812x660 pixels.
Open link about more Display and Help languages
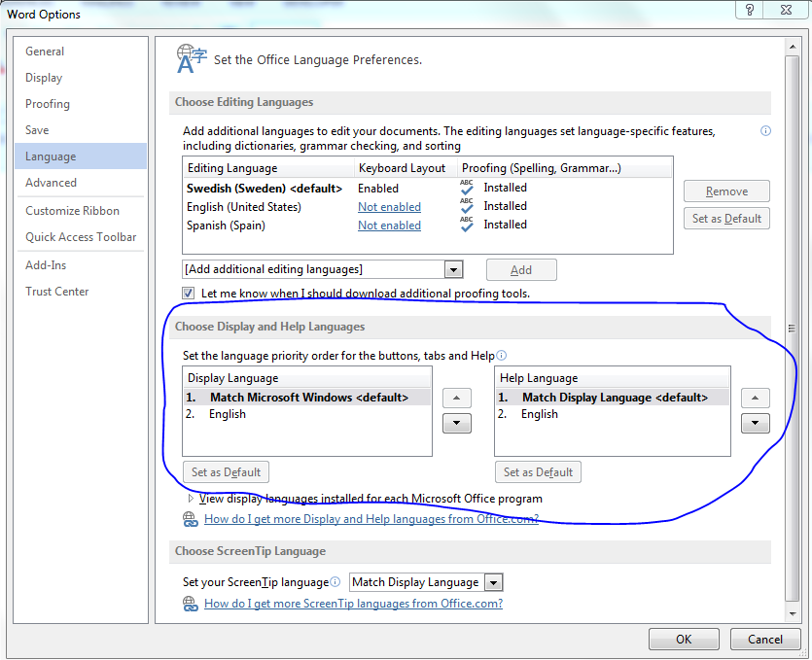pyautogui.click(x=371, y=519)
